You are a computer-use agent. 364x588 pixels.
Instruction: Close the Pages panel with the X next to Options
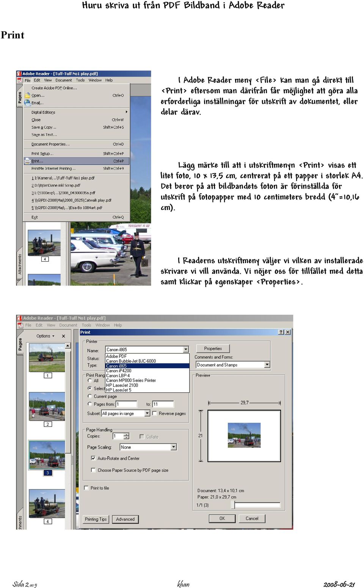63,336
